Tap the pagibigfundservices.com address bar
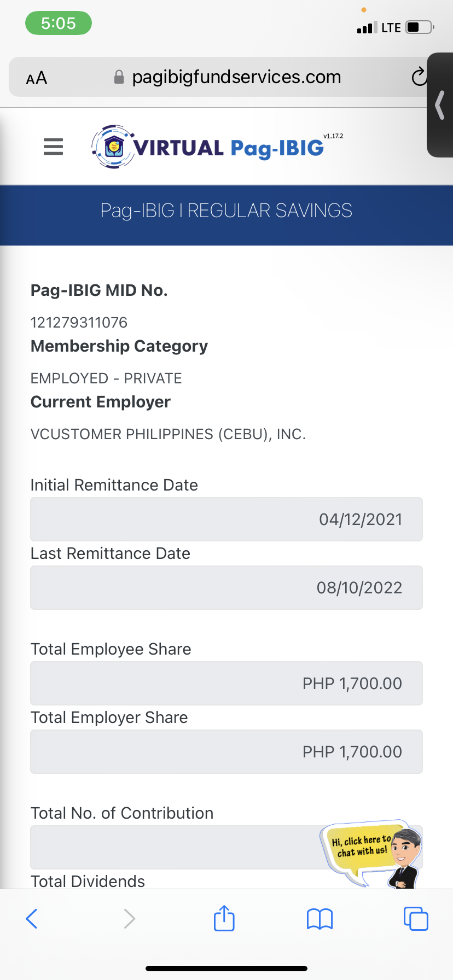Screen dimensions: 453x980 pos(236,77)
